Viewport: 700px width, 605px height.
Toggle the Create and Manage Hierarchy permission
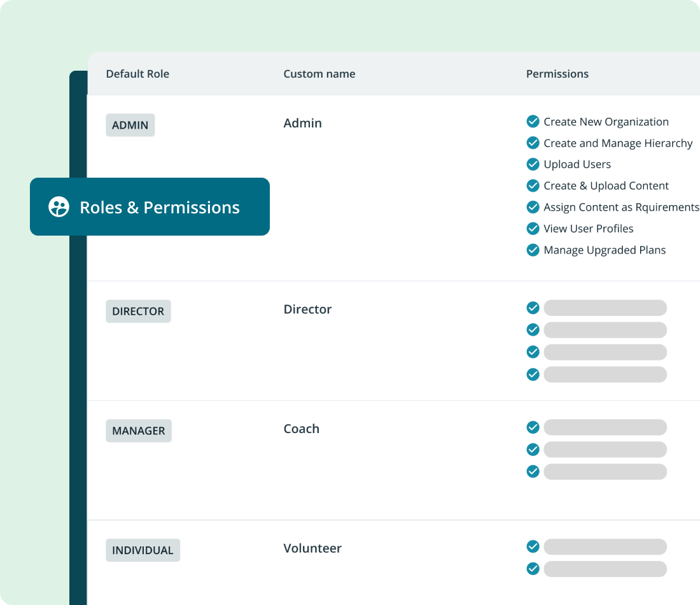[x=533, y=143]
